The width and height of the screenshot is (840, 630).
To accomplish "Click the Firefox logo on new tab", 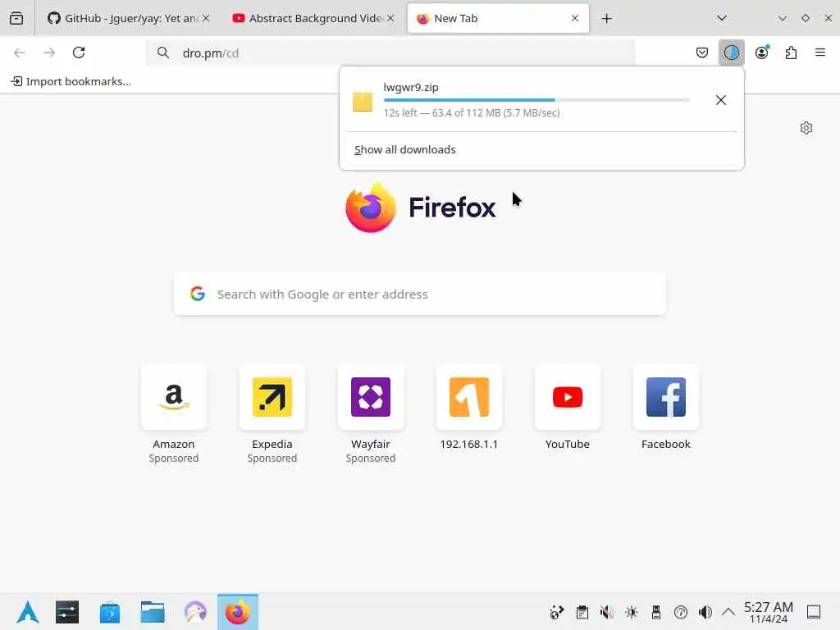I will tap(421, 208).
